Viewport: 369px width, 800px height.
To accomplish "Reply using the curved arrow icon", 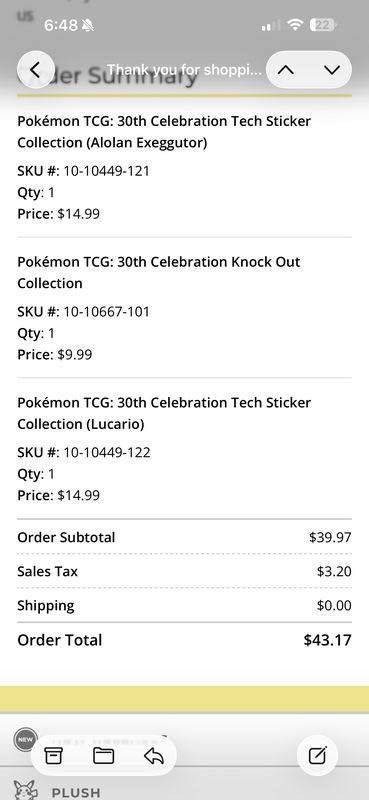I will (154, 755).
